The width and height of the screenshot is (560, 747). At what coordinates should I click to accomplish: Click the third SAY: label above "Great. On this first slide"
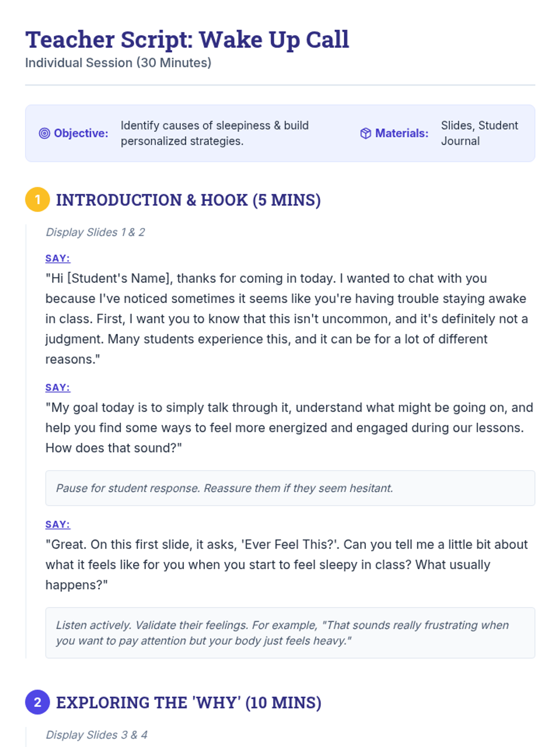pos(58,524)
